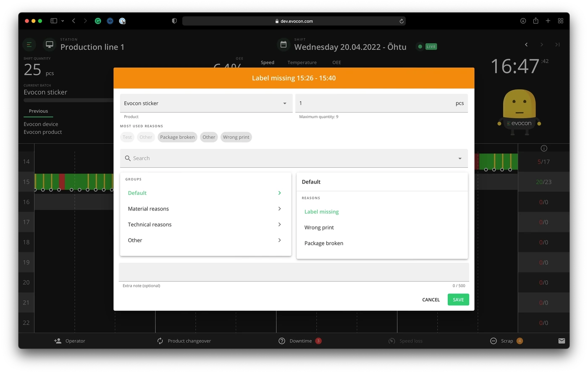Image resolution: width=588 pixels, height=373 pixels.
Task: Jump to latest shift arrow
Action: click(557, 45)
